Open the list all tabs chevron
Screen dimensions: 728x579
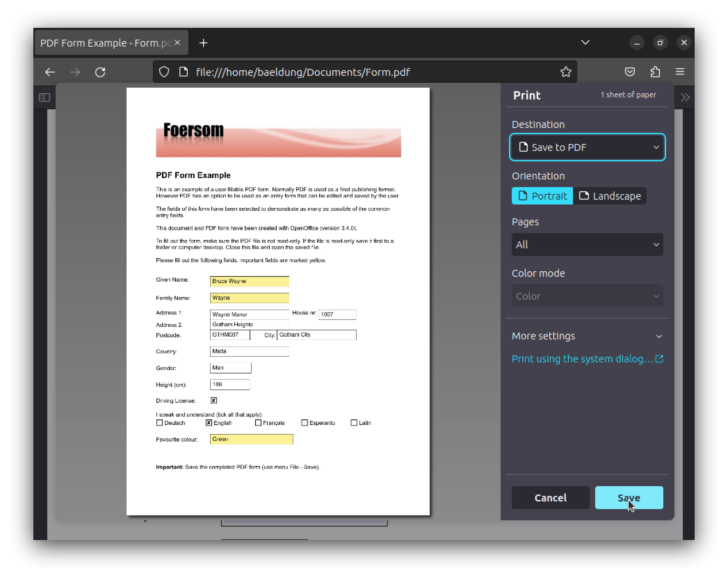pyautogui.click(x=585, y=42)
